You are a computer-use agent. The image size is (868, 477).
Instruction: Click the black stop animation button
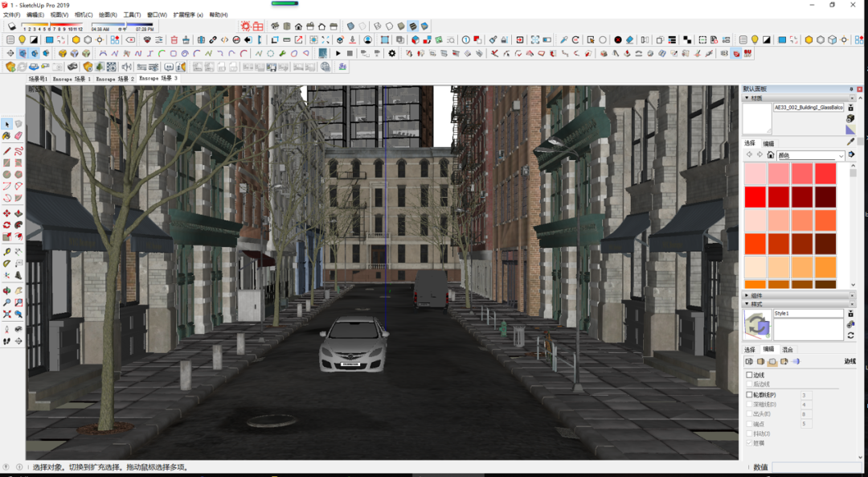[350, 53]
